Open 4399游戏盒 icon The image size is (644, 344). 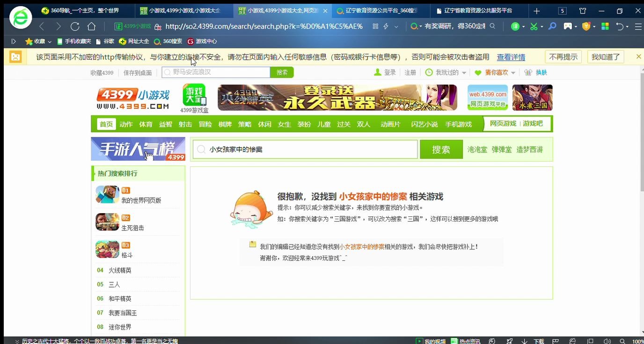[194, 98]
